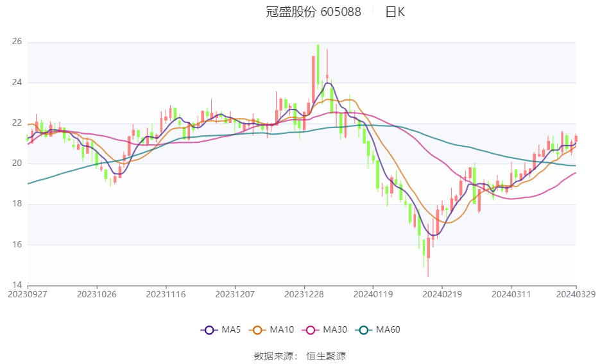Image resolution: width=600 pixels, height=364 pixels.
Task: Toggle the MA5 series via its text label
Action: pos(231,330)
